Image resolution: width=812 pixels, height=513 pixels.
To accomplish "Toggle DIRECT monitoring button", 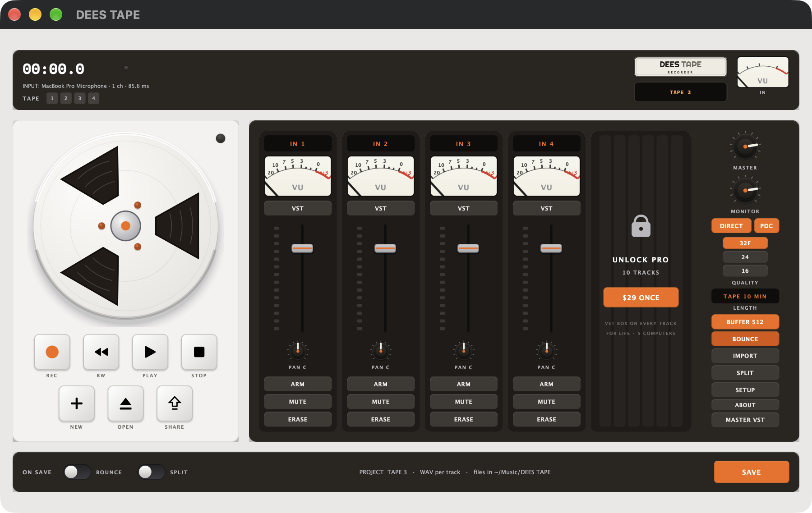I will tap(731, 226).
